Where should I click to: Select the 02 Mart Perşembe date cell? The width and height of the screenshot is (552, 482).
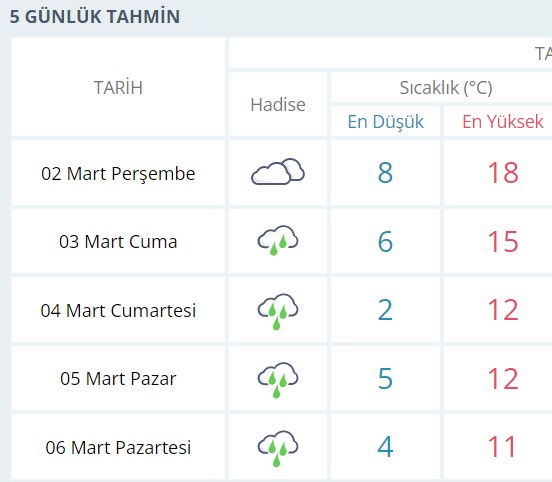(118, 173)
